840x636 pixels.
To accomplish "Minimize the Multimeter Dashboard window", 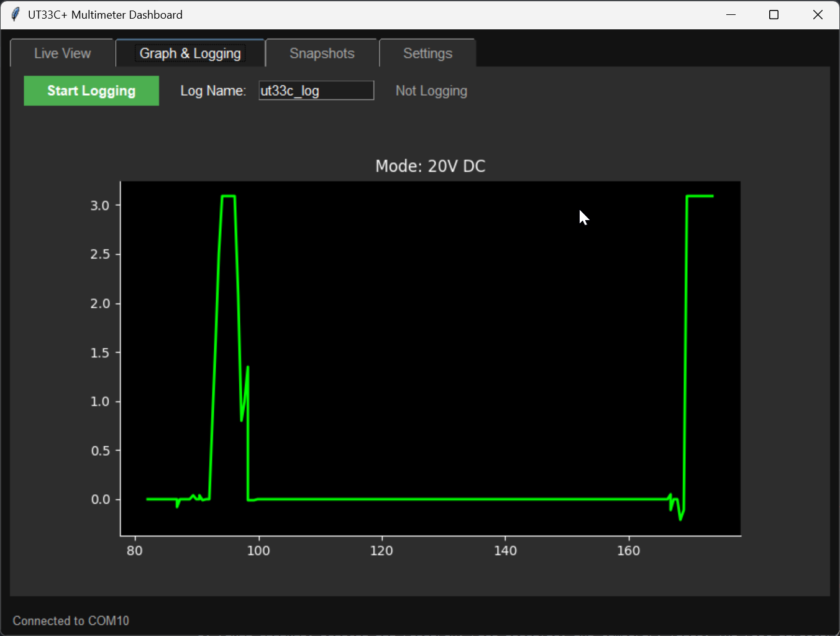I will coord(731,14).
